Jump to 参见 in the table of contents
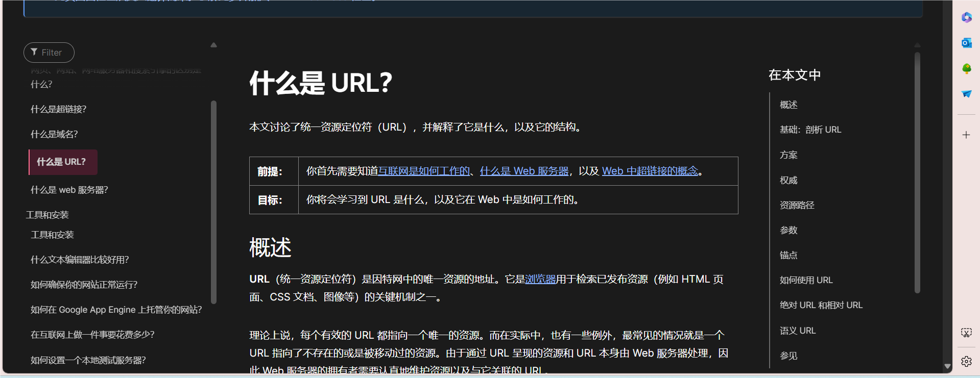 [788, 356]
